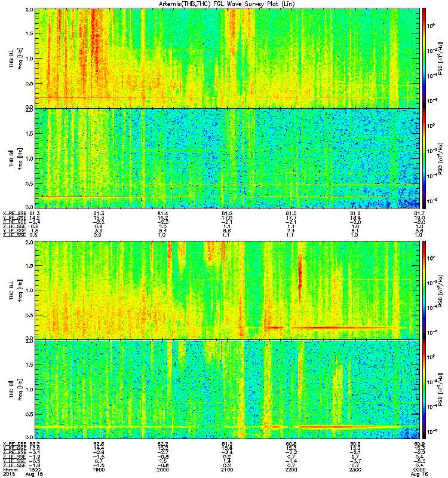Image resolution: width=448 pixels, height=478 pixels.
Task: Select the 'THC B⊥ freq [Hz]' axis label
Action: (16, 290)
